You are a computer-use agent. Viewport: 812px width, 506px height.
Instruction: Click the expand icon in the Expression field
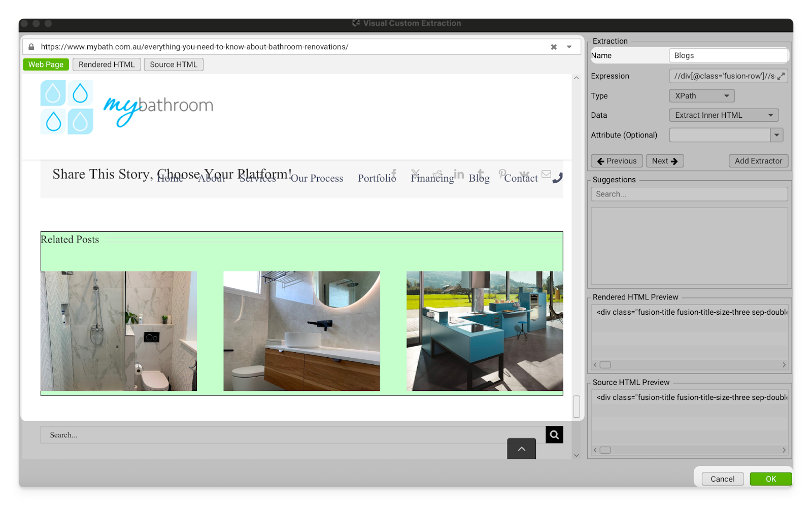click(x=781, y=76)
